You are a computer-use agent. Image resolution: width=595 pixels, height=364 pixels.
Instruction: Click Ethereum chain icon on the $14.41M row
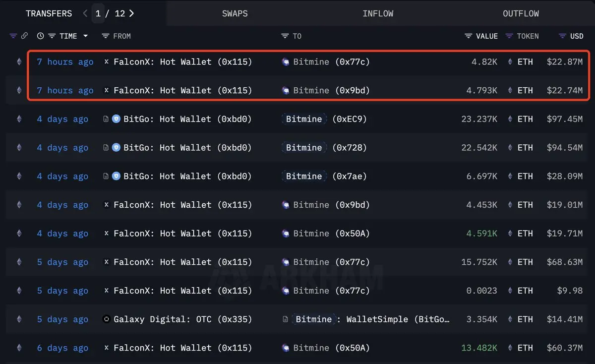pyautogui.click(x=19, y=319)
